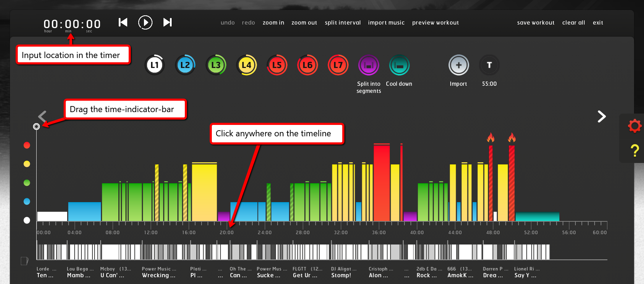Click the Import plus icon

click(x=458, y=65)
